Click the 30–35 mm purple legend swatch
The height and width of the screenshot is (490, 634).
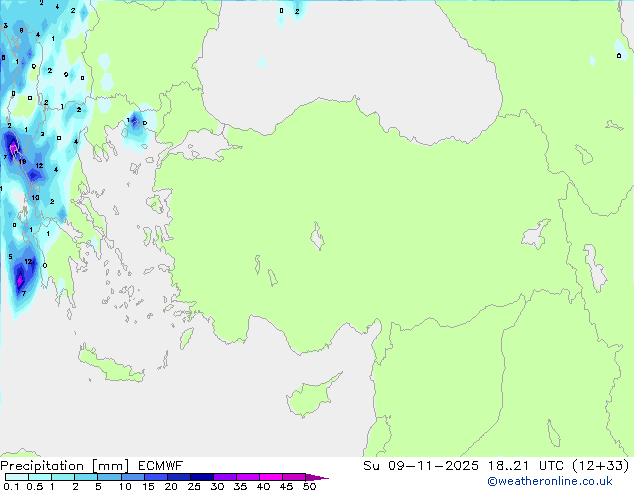[x=225, y=477]
